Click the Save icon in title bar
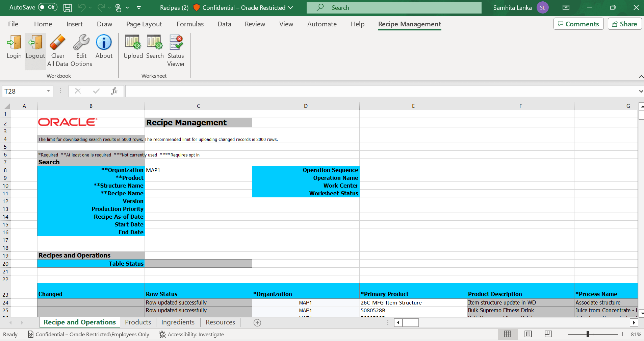The width and height of the screenshot is (644, 341). 68,8
